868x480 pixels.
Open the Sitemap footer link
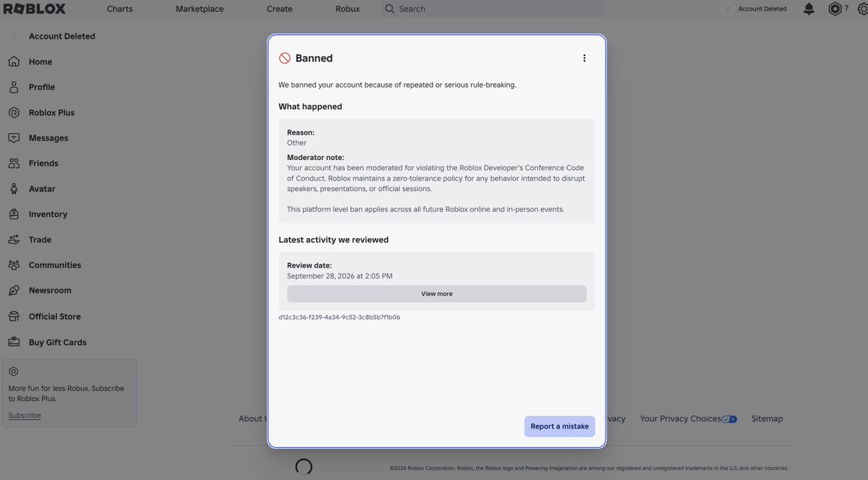click(767, 418)
